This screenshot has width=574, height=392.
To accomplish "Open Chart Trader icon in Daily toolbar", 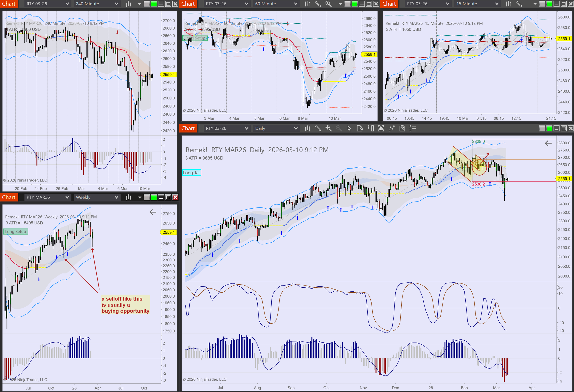I will [x=371, y=128].
